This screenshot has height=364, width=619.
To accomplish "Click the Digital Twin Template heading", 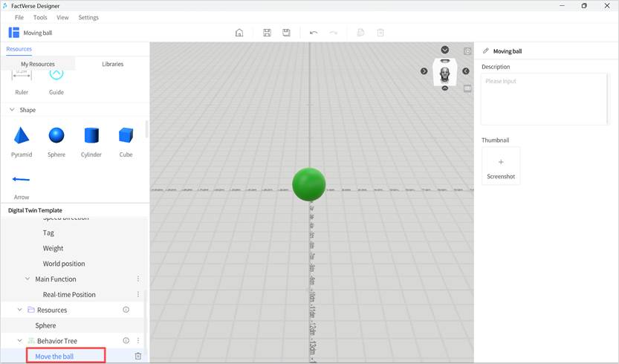I will pos(35,210).
